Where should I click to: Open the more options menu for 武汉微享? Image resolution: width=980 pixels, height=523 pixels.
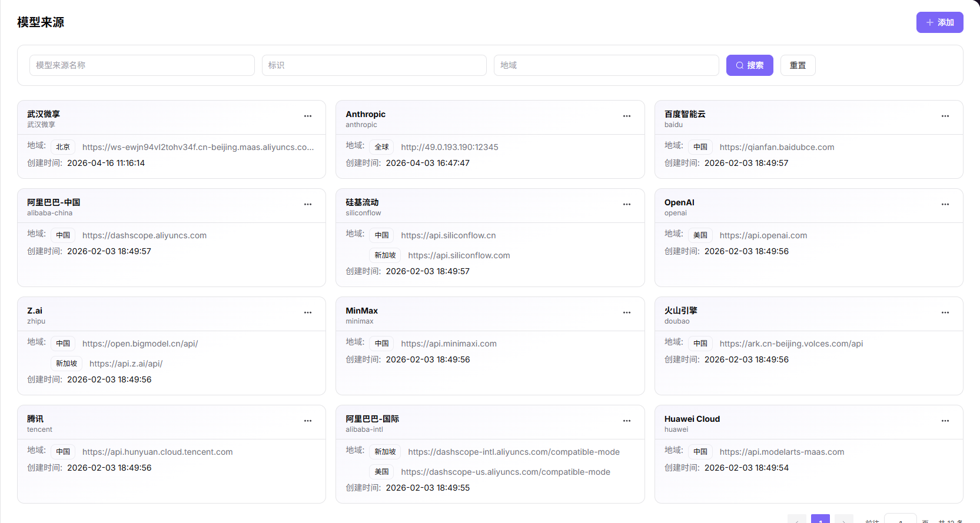tap(308, 116)
